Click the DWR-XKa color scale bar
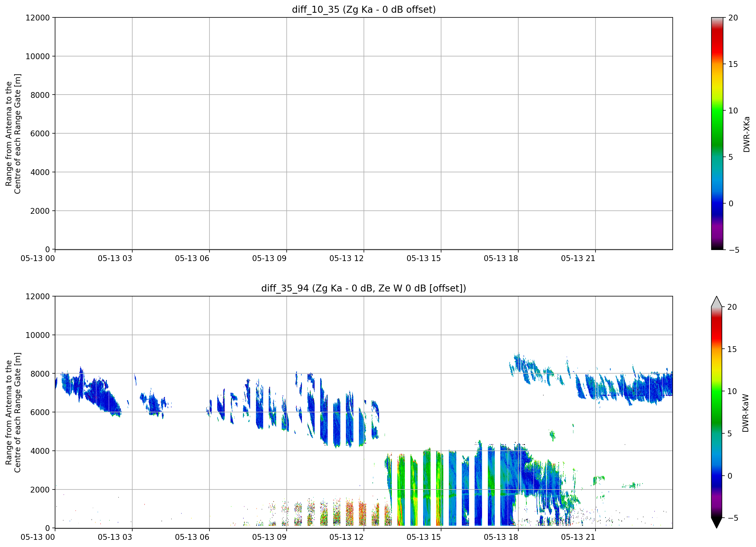The width and height of the screenshot is (756, 547). point(717,133)
